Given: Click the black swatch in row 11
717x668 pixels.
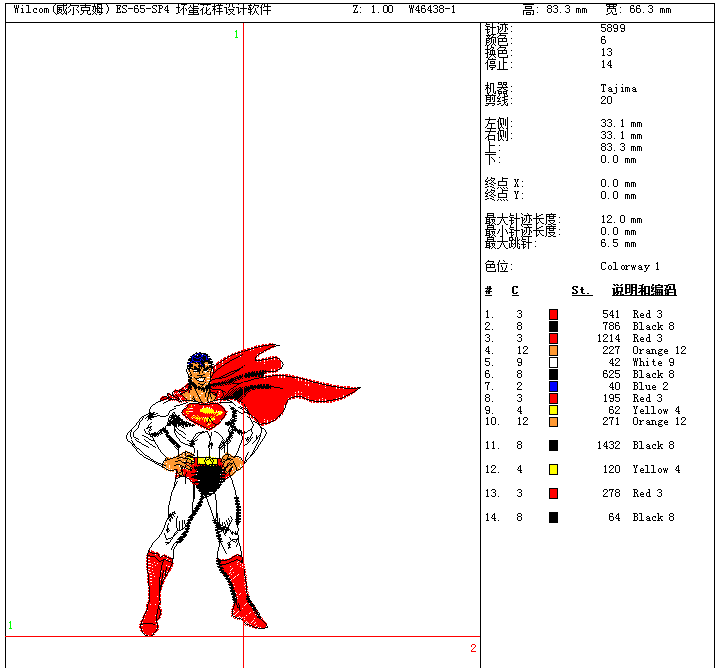Looking at the screenshot, I should [553, 445].
